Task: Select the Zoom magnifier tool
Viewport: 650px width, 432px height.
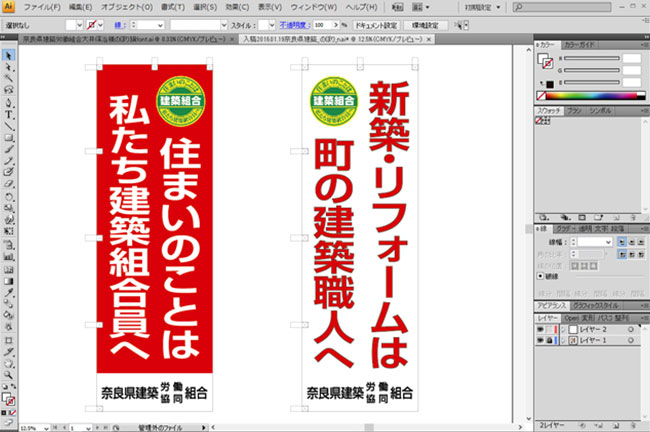Action: coord(9,375)
